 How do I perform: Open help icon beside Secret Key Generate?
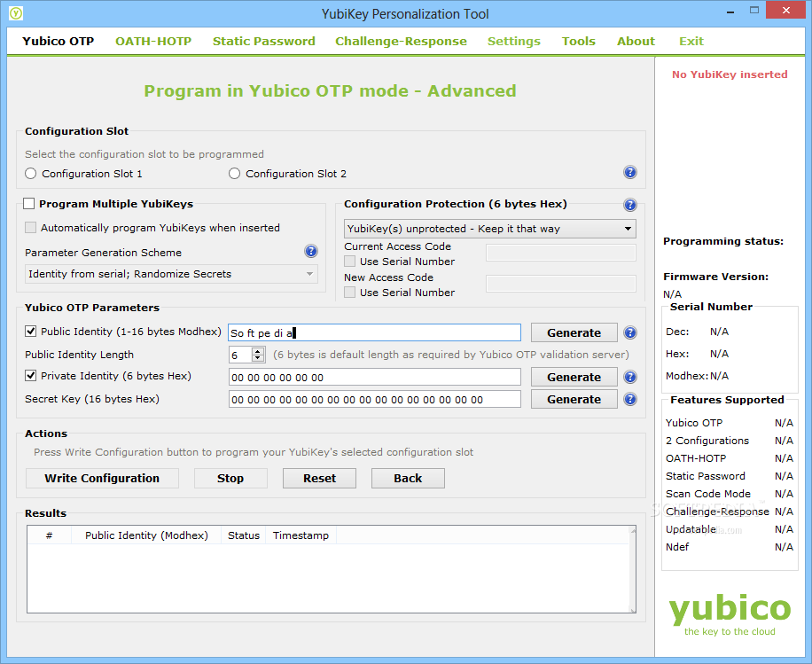(629, 399)
